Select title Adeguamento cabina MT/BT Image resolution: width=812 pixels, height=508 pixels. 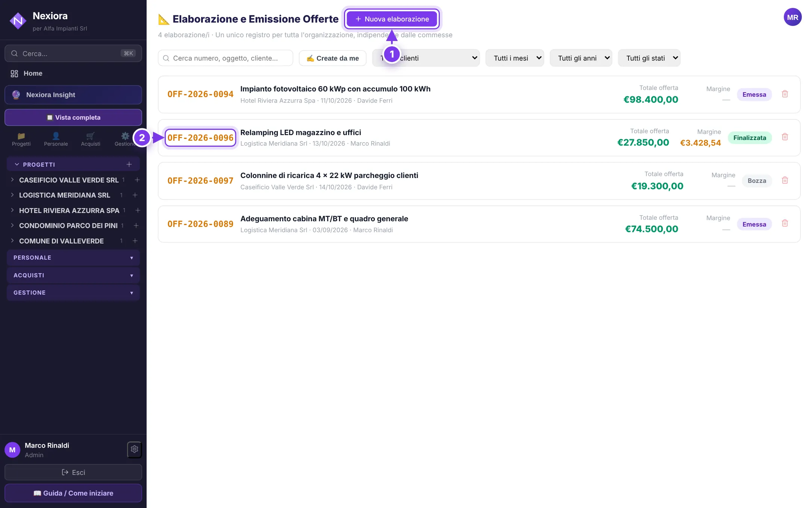click(324, 219)
